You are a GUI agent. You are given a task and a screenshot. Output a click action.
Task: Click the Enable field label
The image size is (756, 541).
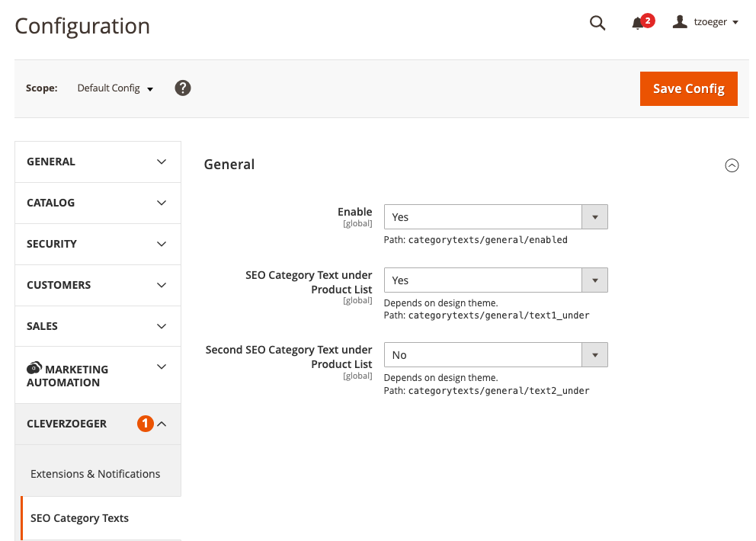[x=355, y=212]
